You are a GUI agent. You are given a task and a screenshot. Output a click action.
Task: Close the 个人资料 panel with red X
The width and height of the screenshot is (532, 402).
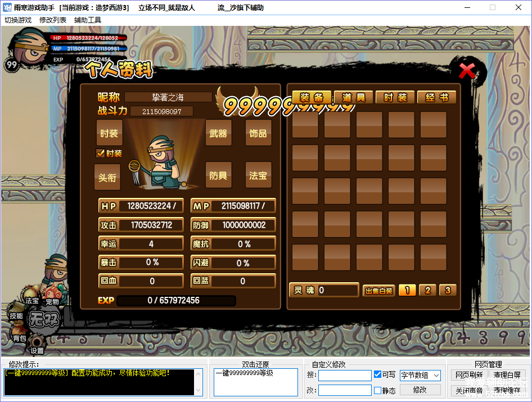click(x=467, y=71)
